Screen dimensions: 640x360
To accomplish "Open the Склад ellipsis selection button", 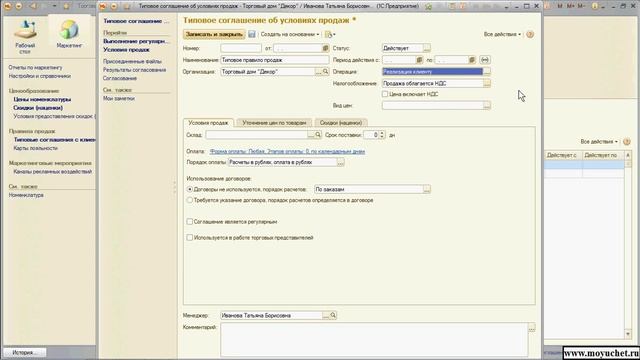I will pos(311,135).
